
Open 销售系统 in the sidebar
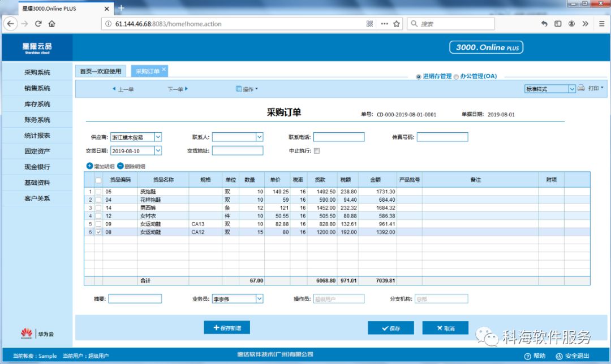pyautogui.click(x=37, y=88)
